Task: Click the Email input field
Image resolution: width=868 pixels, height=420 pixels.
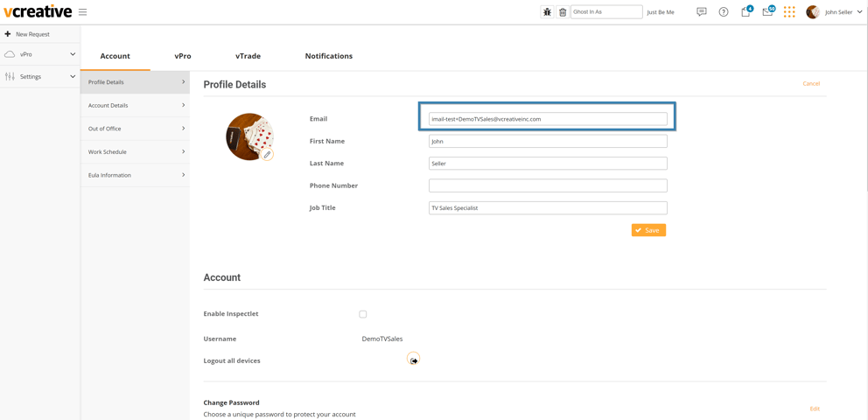Action: pos(548,119)
